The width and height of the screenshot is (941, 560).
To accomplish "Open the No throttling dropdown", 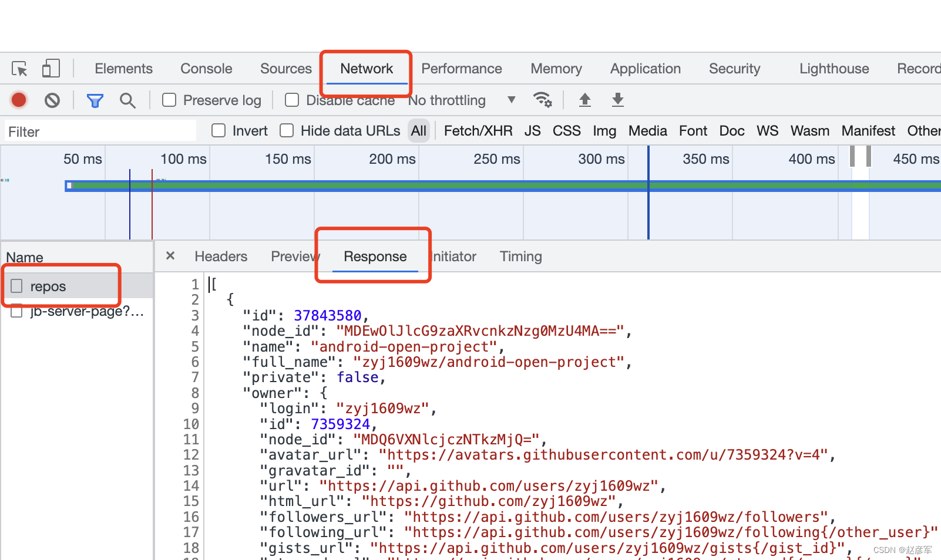I will point(462,100).
